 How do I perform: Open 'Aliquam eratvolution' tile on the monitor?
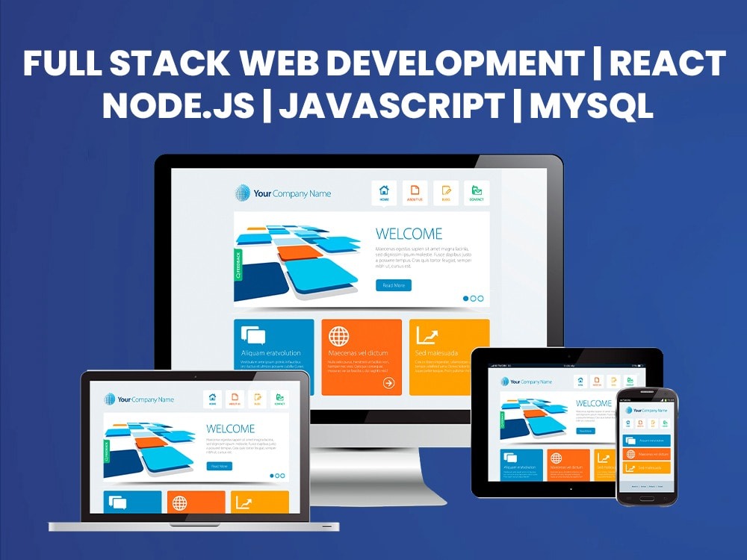tap(274, 357)
